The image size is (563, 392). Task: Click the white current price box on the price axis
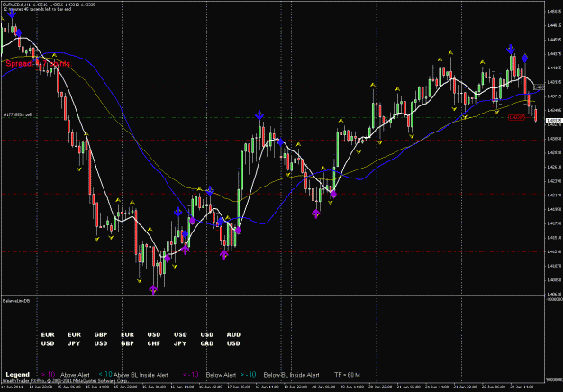point(554,121)
